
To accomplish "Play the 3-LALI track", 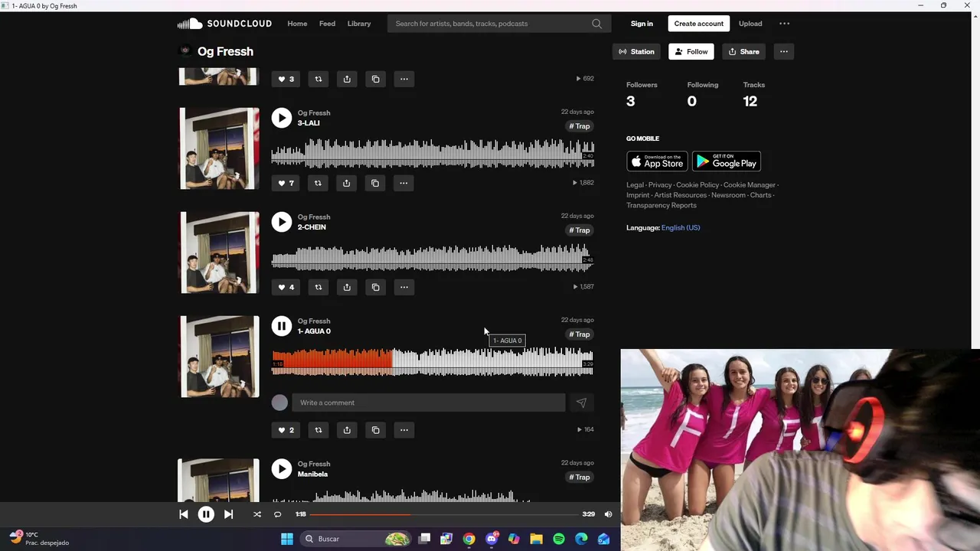I will 282,118.
